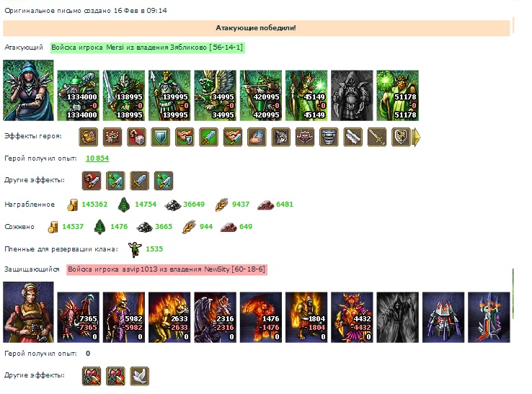Screen dimensions: 532x394
Task: Click the shield hero effect icon
Action: click(x=160, y=137)
